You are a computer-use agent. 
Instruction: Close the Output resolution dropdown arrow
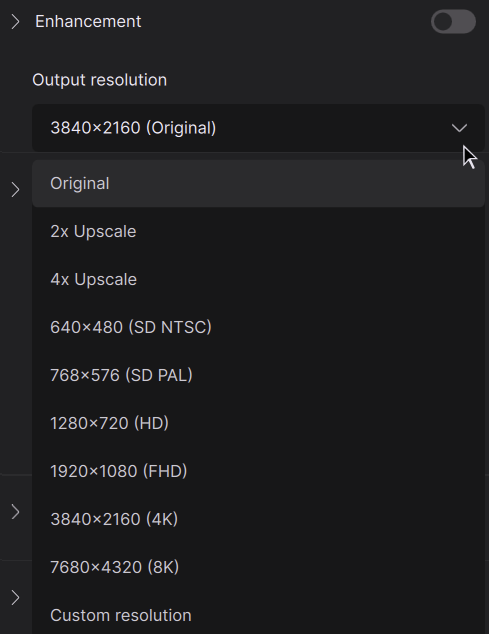coord(459,128)
